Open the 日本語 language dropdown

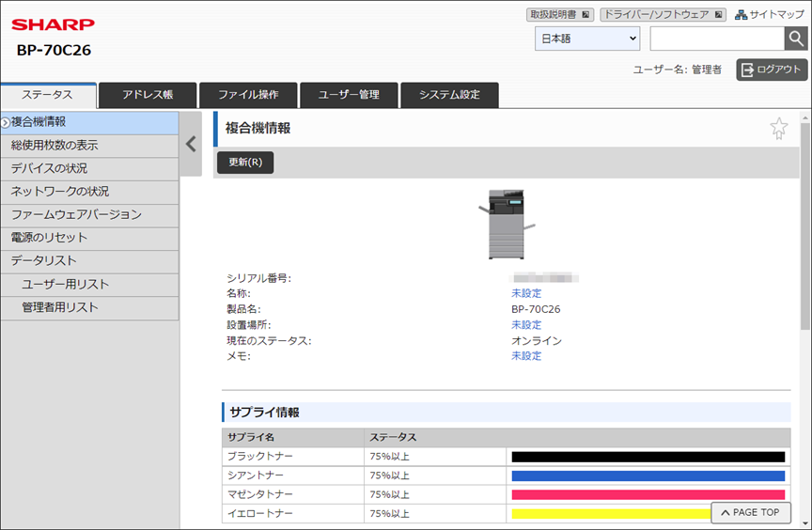[x=587, y=39]
